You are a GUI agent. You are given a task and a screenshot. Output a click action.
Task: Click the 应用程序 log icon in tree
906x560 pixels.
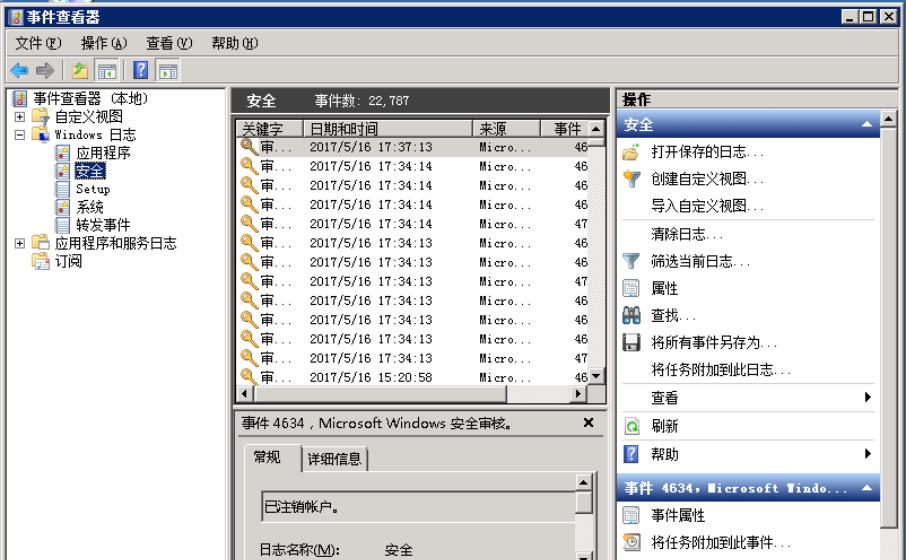tap(62, 153)
